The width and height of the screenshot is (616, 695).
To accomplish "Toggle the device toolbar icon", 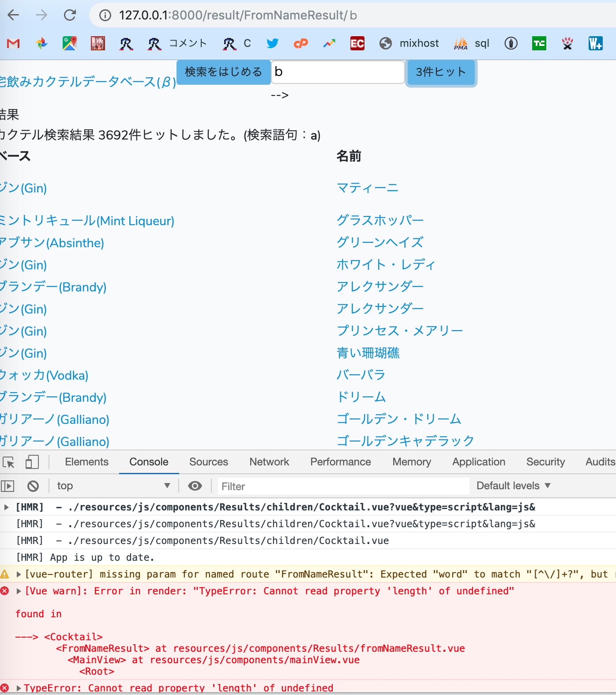I will coord(32,462).
